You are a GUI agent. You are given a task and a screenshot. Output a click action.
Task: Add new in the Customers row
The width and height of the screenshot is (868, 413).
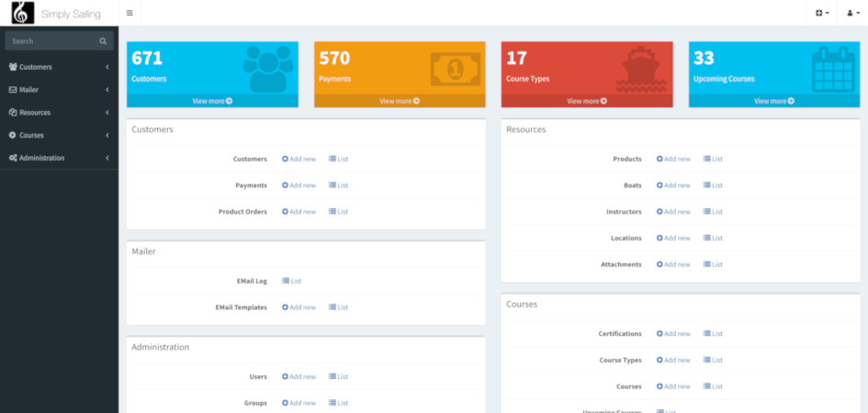[299, 159]
